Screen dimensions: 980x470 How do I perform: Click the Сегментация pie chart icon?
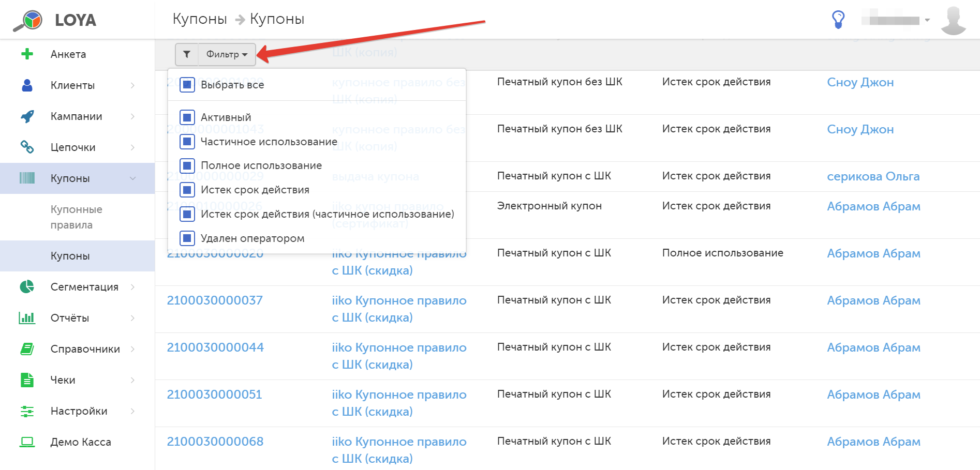27,287
